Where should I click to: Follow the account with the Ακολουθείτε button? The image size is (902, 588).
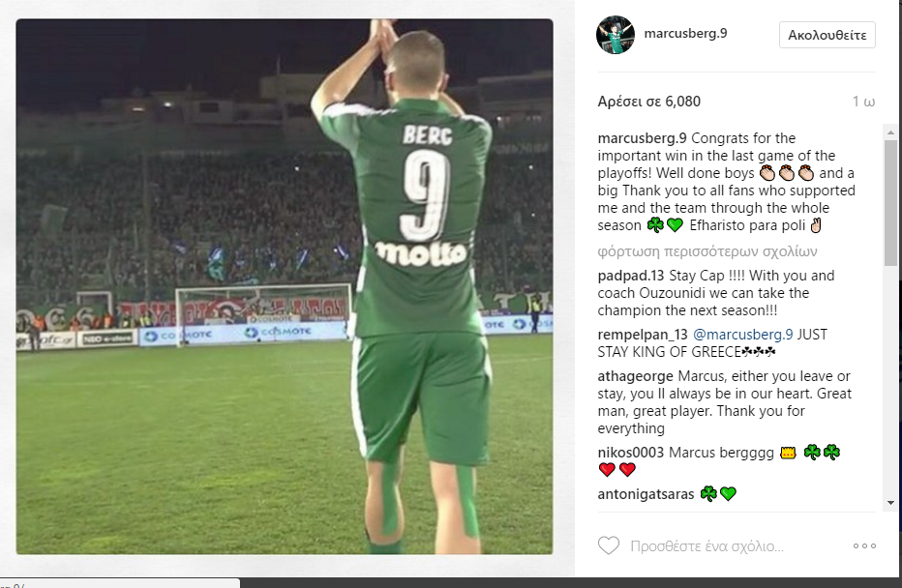(827, 35)
